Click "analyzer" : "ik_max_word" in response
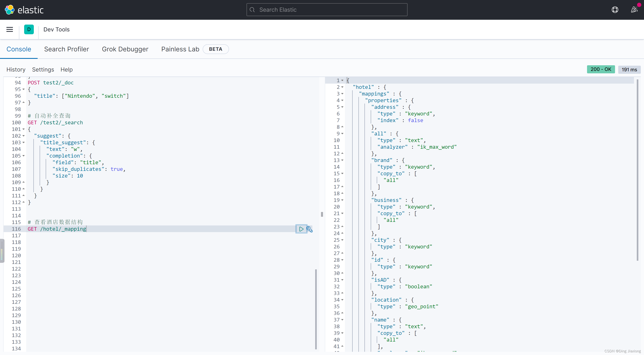 (x=417, y=147)
